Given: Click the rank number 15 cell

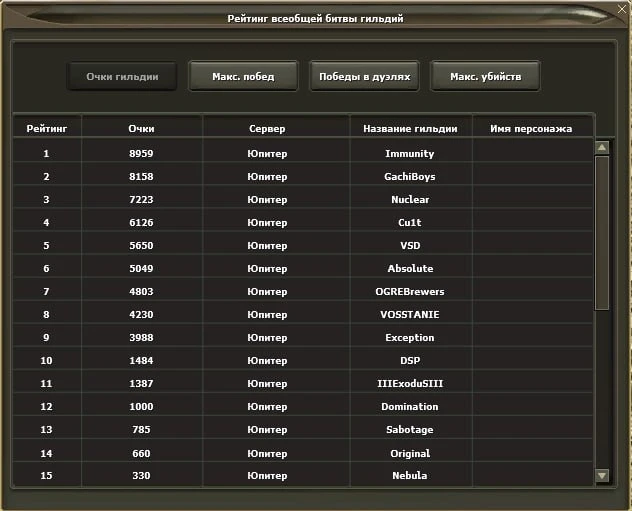Looking at the screenshot, I should [x=46, y=476].
